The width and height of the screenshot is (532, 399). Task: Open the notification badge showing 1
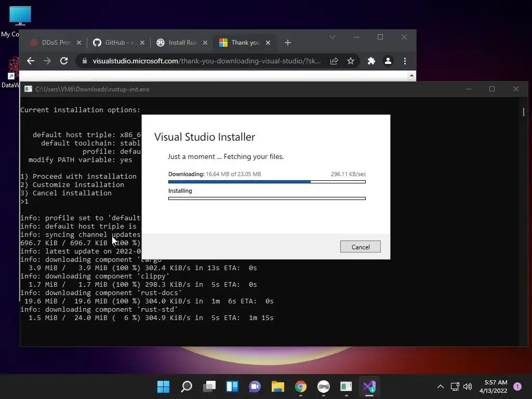point(517,386)
